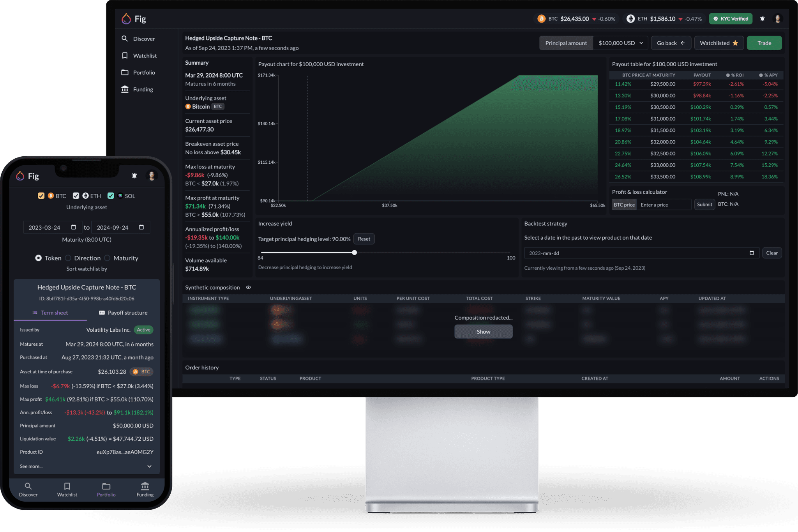Click the backtest date input field
This screenshot has height=532, width=798.
641,253
